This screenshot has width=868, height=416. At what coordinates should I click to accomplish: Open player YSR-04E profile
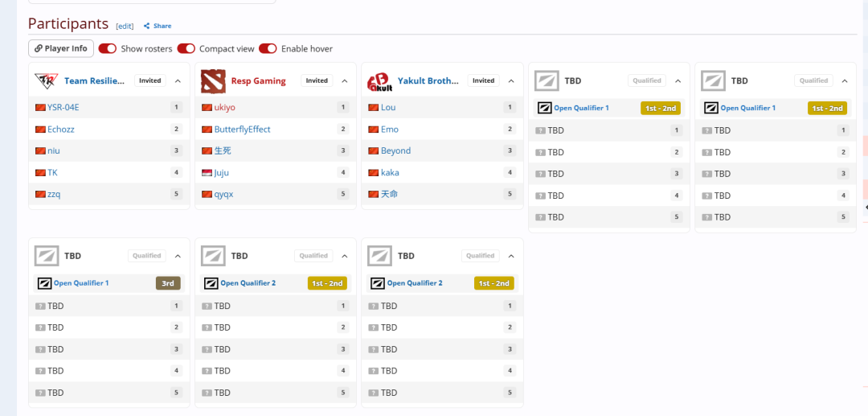(63, 108)
